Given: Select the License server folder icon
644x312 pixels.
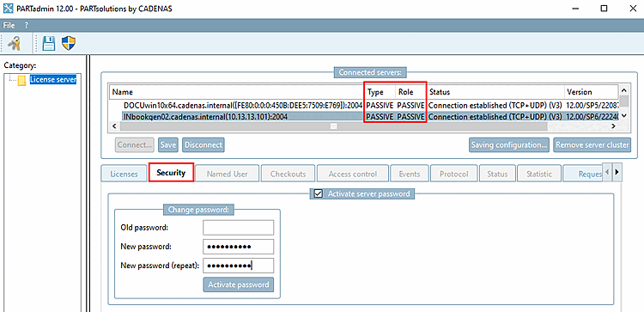Looking at the screenshot, I should [x=22, y=80].
